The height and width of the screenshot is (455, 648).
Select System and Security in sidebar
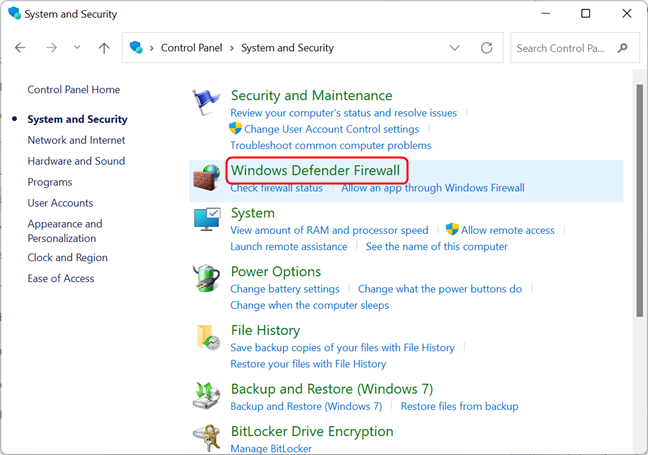(77, 119)
